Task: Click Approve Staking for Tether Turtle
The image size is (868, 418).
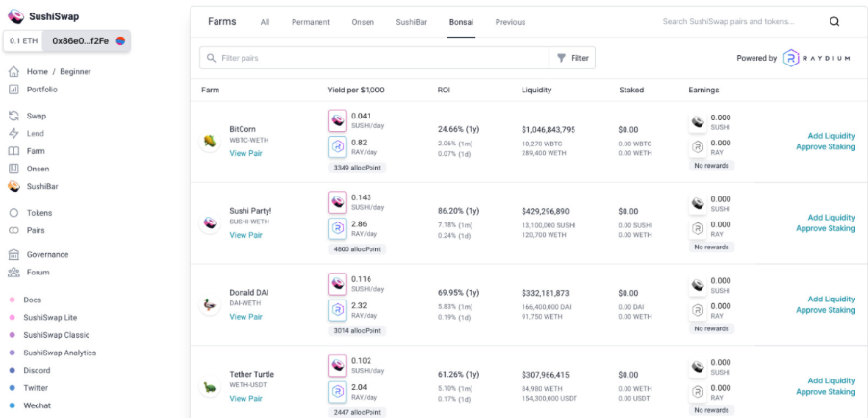Action: [826, 391]
